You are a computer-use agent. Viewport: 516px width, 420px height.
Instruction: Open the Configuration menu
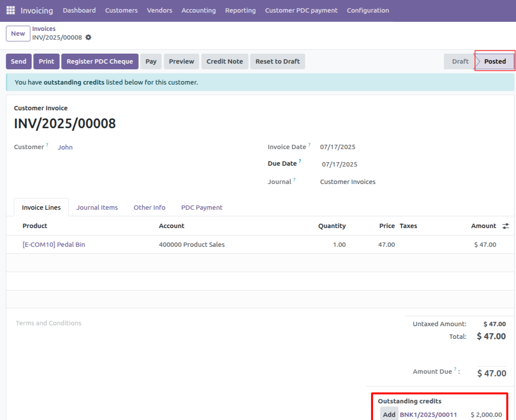click(x=368, y=10)
